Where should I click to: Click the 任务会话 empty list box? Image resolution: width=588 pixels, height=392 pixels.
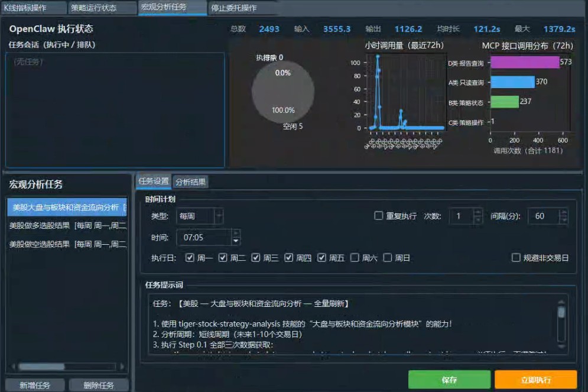click(x=115, y=110)
